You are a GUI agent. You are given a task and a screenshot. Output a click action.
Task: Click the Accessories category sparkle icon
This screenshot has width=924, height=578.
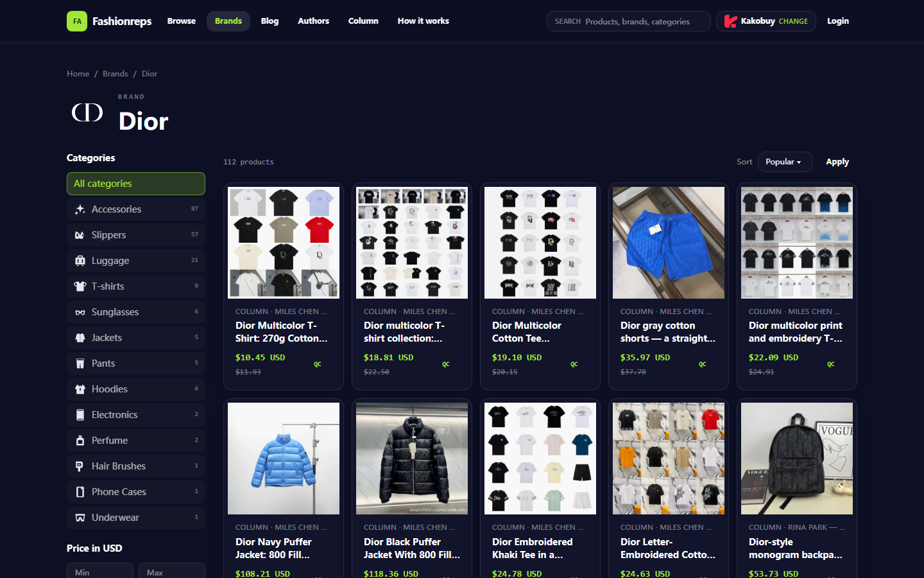(80, 209)
